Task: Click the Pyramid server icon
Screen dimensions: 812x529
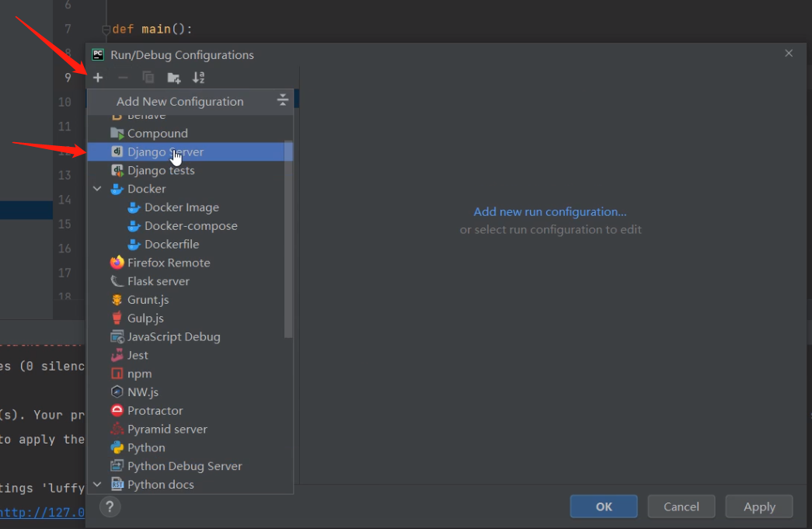Action: coord(117,429)
